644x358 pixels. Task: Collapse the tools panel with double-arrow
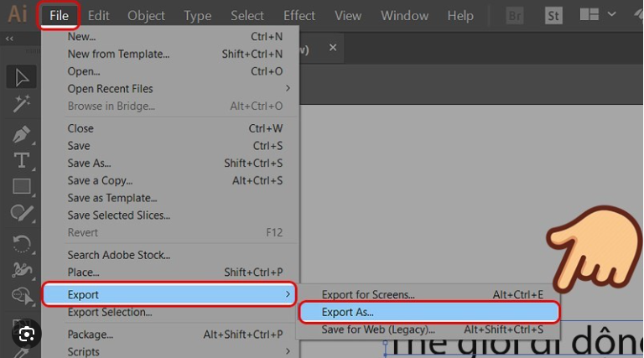pos(8,39)
